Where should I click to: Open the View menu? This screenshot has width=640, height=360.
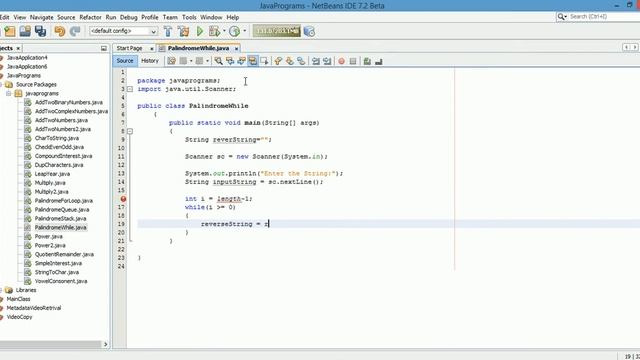tap(20, 17)
